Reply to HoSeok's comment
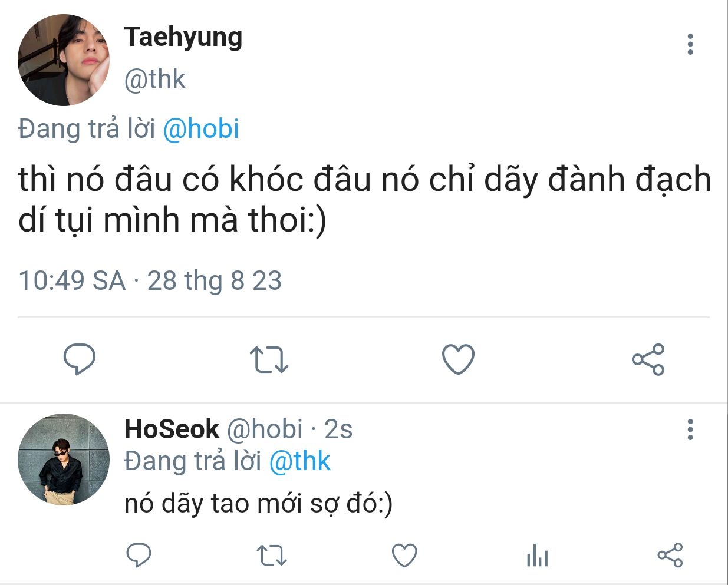728x585 pixels. pyautogui.click(x=139, y=555)
